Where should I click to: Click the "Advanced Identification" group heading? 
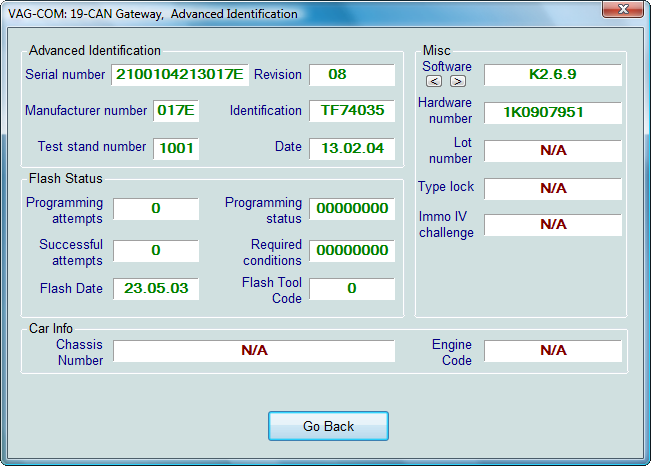[95, 51]
